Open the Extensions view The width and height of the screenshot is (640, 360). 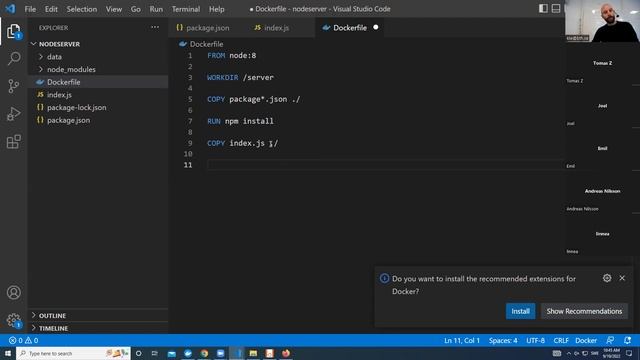pyautogui.click(x=13, y=142)
